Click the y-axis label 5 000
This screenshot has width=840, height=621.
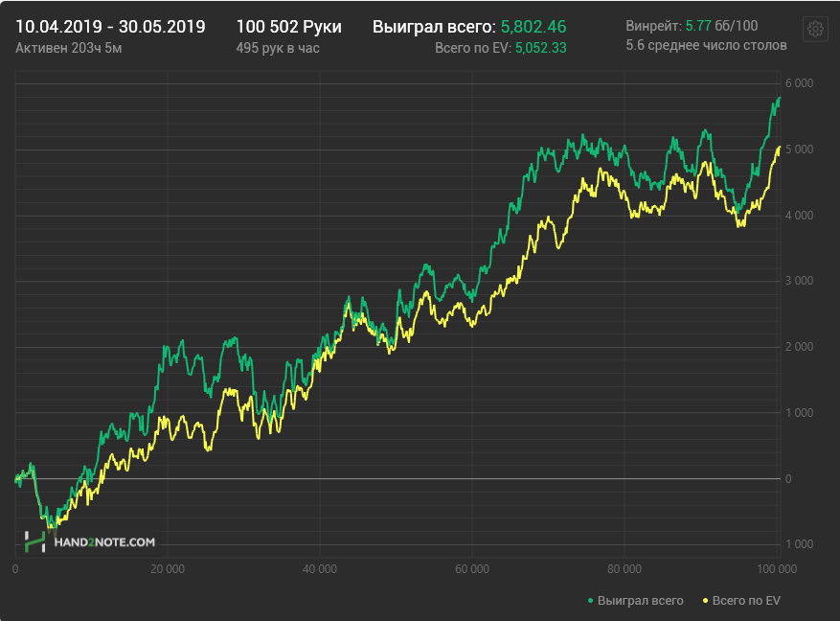(x=799, y=149)
